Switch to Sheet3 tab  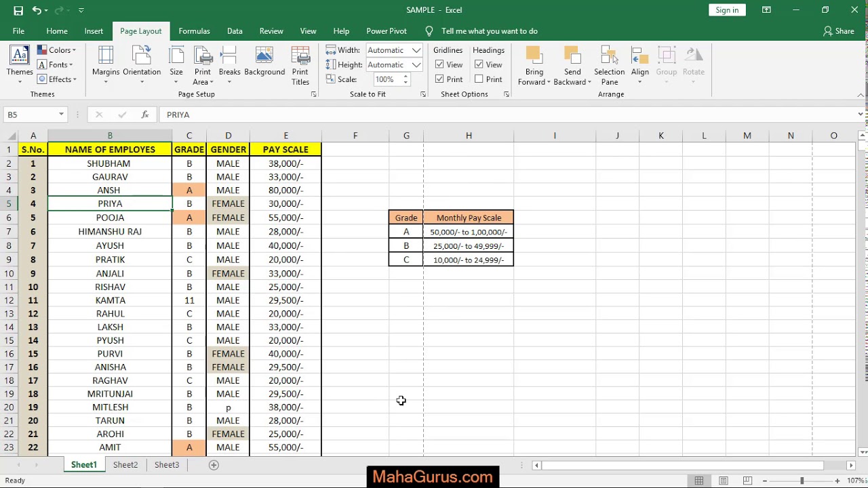167,465
